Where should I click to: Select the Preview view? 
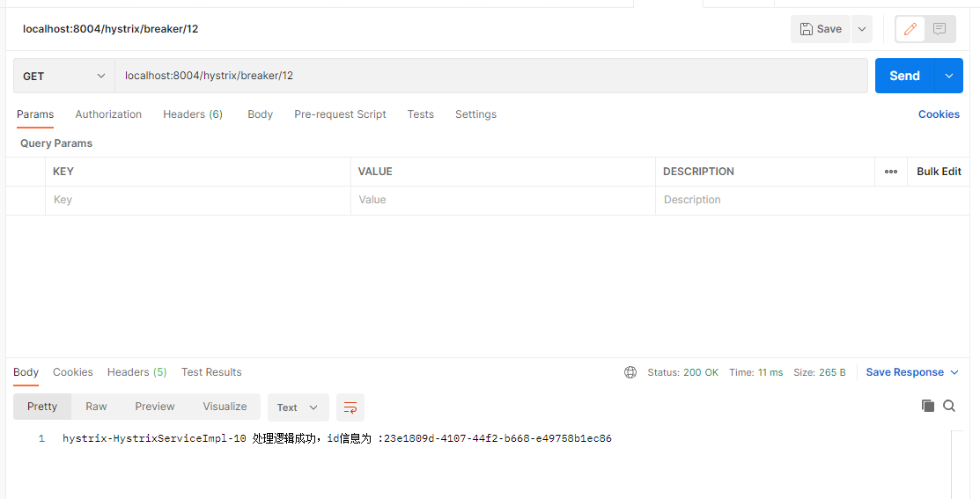point(154,407)
